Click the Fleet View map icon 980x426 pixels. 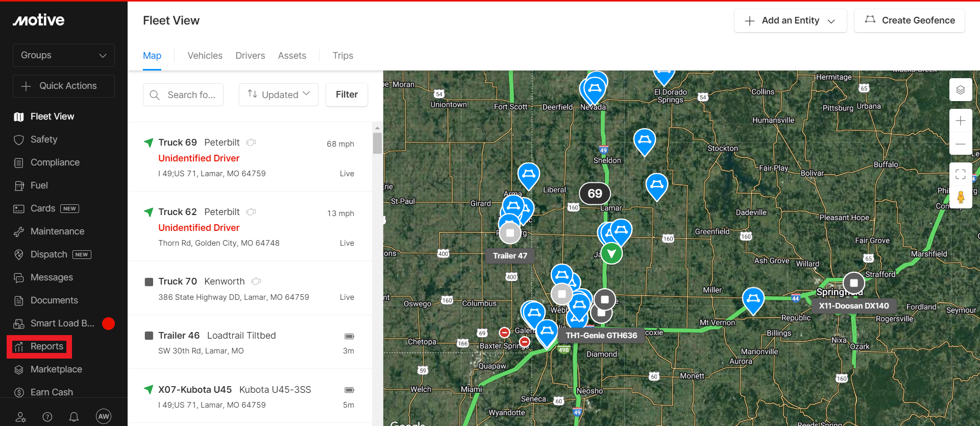click(19, 117)
